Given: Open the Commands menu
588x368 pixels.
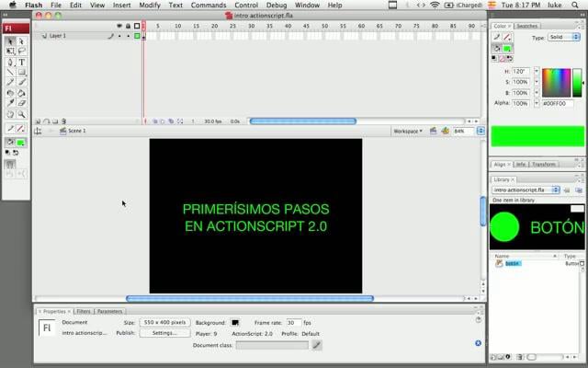Looking at the screenshot, I should [209, 6].
